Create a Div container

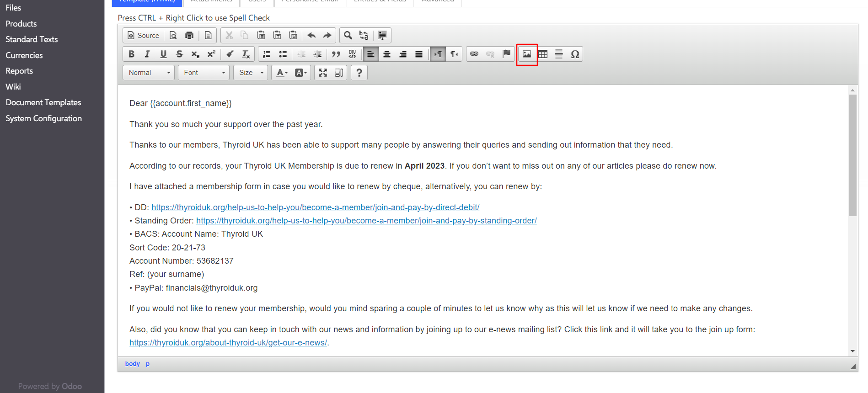pos(352,54)
